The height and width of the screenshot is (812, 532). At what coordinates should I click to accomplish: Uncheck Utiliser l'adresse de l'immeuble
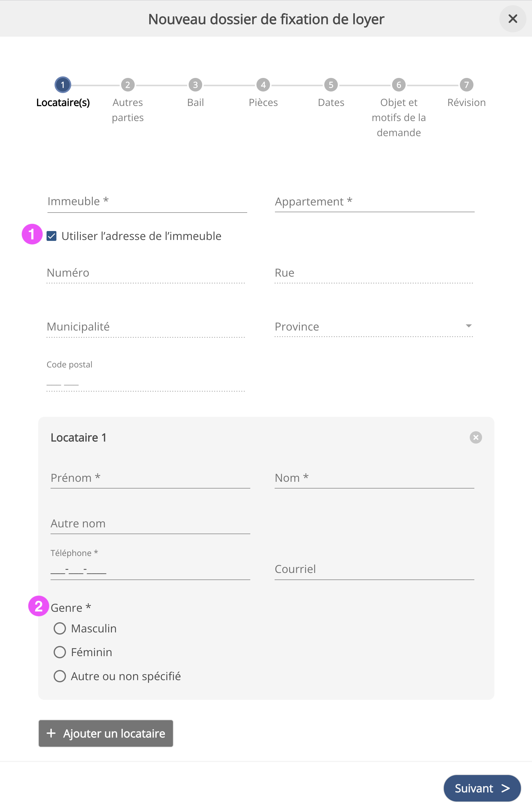(x=51, y=236)
